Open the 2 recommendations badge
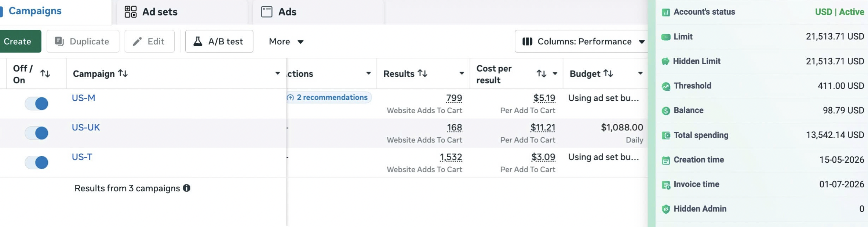The width and height of the screenshot is (868, 227). point(329,97)
